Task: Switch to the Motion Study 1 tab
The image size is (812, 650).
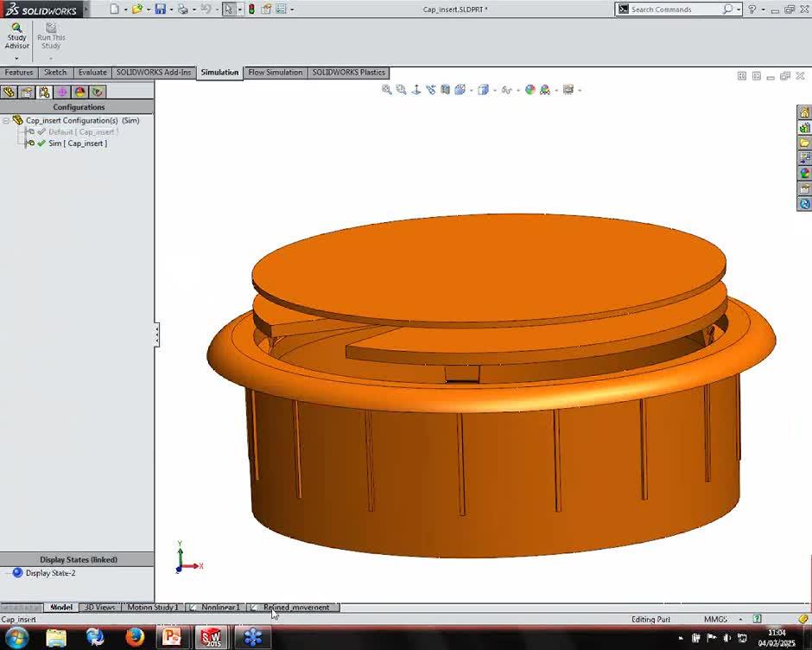Action: point(152,608)
